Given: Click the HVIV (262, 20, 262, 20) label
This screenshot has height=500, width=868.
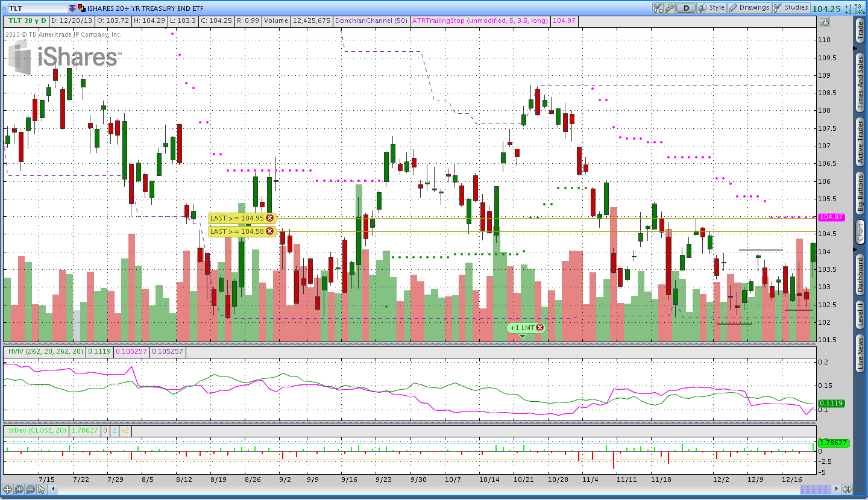Looking at the screenshot, I should click(45, 351).
